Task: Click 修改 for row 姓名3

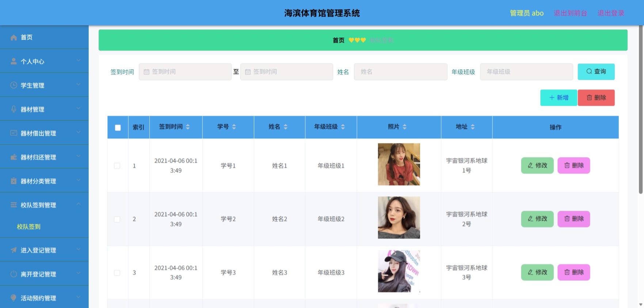Action: [x=537, y=272]
